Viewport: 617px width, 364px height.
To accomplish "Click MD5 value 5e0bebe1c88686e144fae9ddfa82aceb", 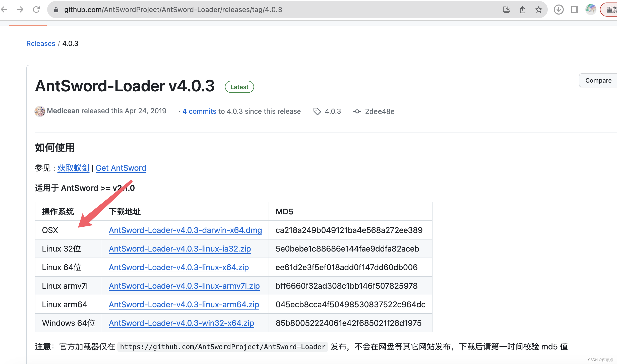I will tap(347, 249).
